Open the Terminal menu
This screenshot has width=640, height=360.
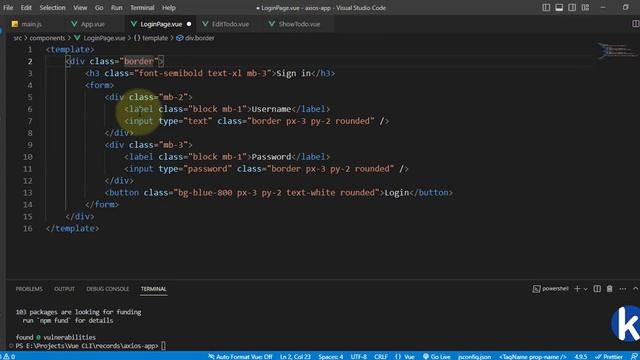[x=142, y=7]
